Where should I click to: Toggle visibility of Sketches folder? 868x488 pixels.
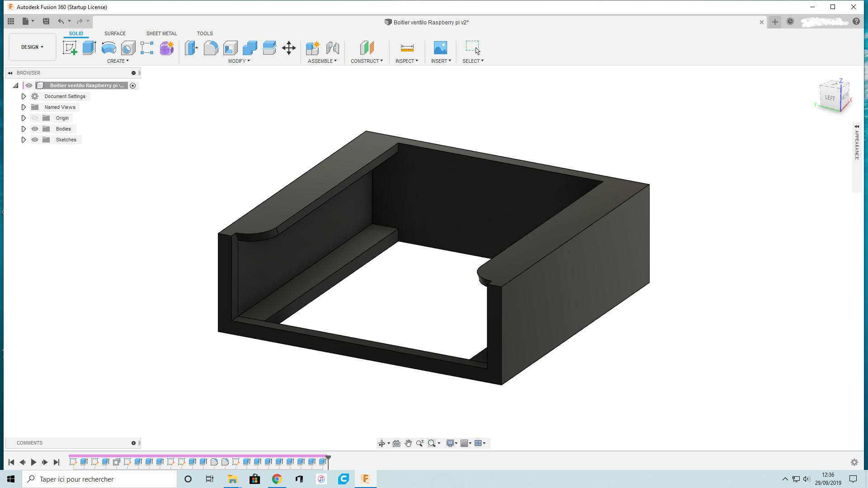point(35,140)
